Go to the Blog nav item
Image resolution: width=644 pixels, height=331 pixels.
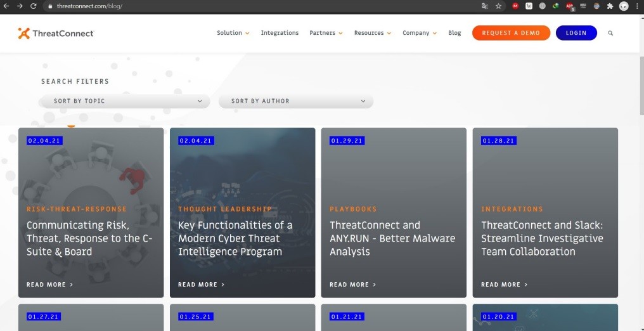pyautogui.click(x=454, y=33)
